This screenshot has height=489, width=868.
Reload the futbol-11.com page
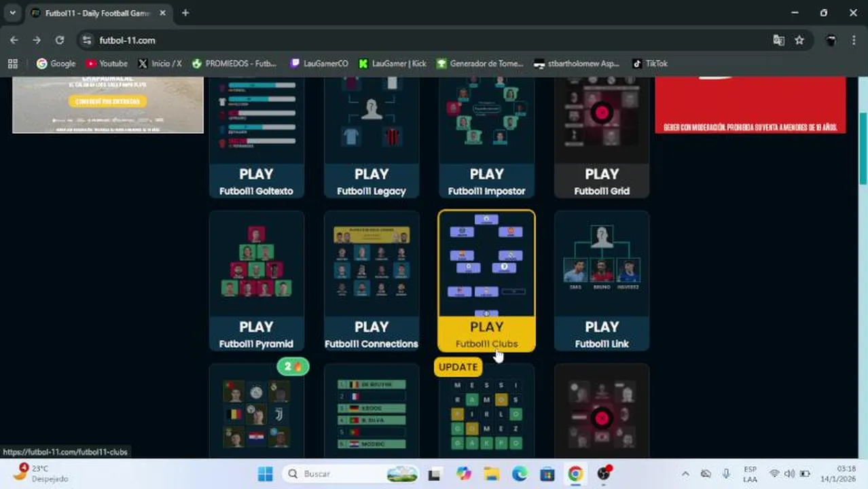(60, 40)
